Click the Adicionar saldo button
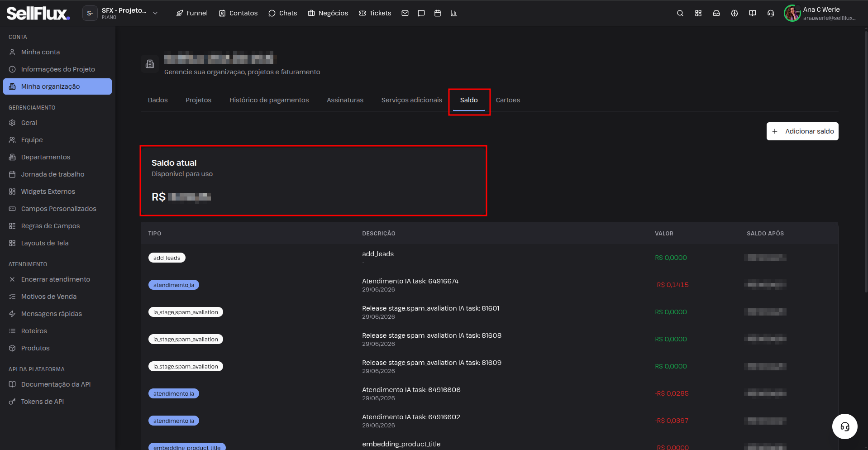Image resolution: width=868 pixels, height=450 pixels. tap(802, 131)
